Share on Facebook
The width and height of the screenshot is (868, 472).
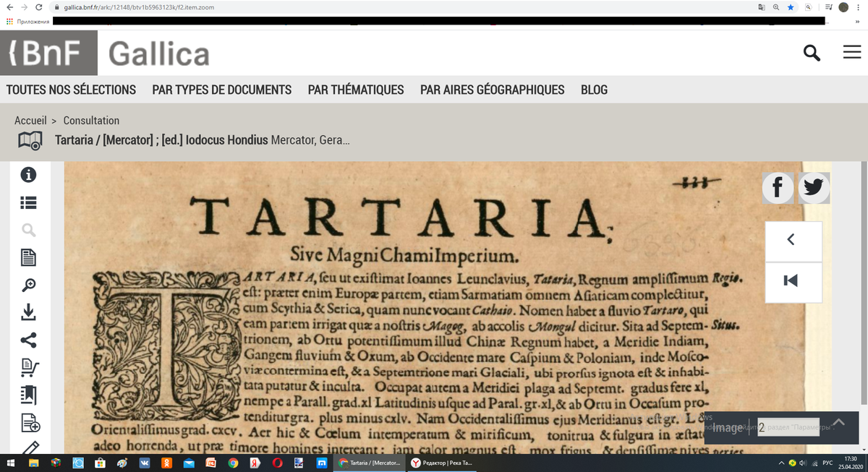[x=778, y=189]
